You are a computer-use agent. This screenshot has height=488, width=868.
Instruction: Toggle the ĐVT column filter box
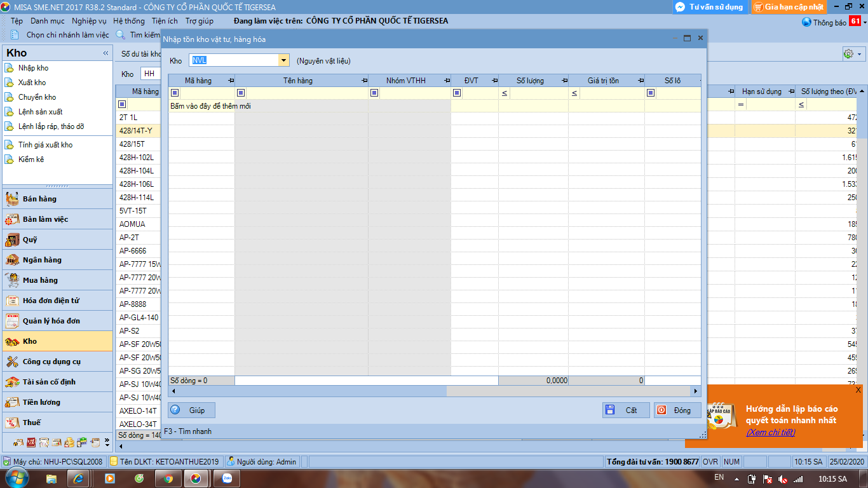pyautogui.click(x=457, y=93)
